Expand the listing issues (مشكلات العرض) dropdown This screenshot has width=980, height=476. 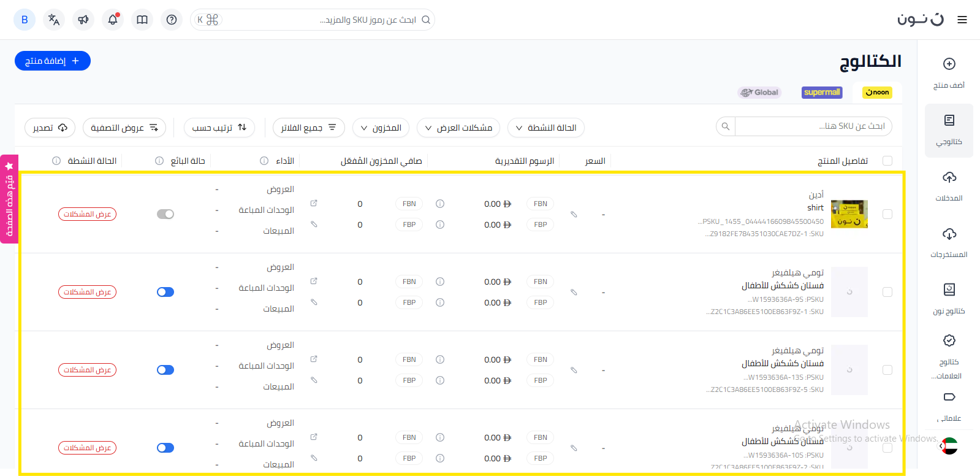tap(458, 128)
